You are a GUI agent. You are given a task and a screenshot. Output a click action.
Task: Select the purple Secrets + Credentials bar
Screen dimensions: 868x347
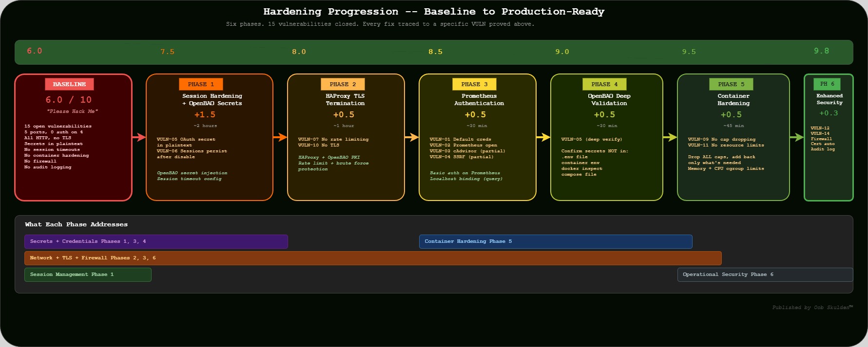point(156,241)
